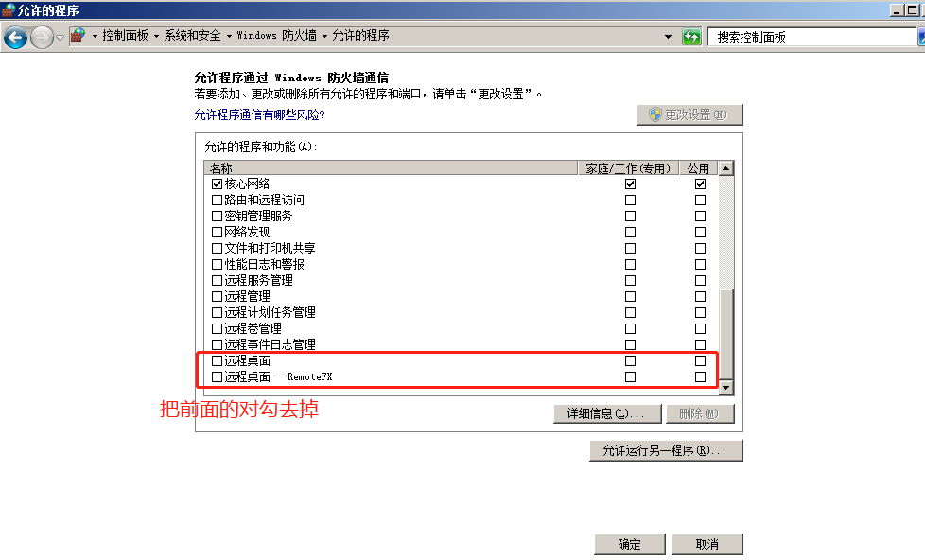Open the Windows 防火墙 breadcrumb

[x=277, y=35]
